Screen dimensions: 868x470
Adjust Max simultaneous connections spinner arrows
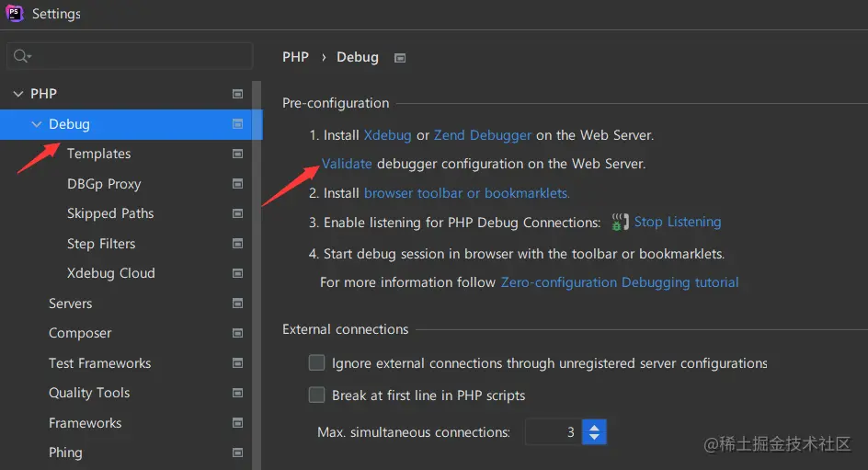point(594,431)
